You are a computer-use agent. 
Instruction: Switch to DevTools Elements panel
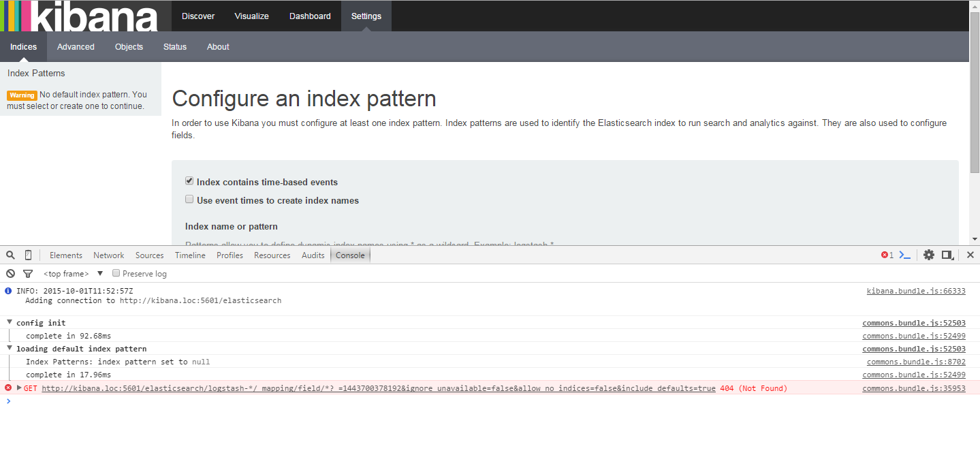(66, 255)
